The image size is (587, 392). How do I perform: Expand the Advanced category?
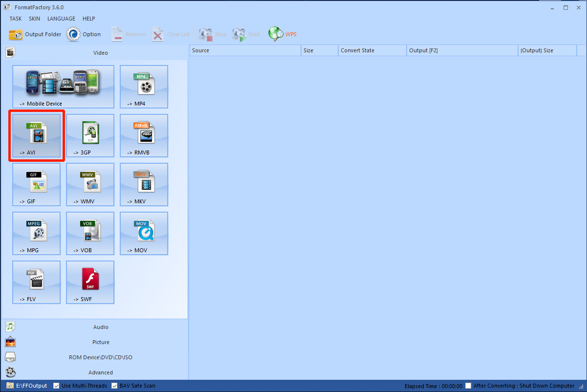(94, 372)
